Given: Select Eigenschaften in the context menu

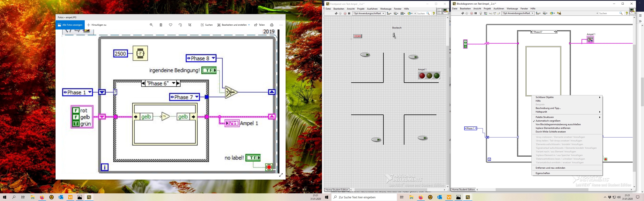Looking at the screenshot, I should 567,173.
